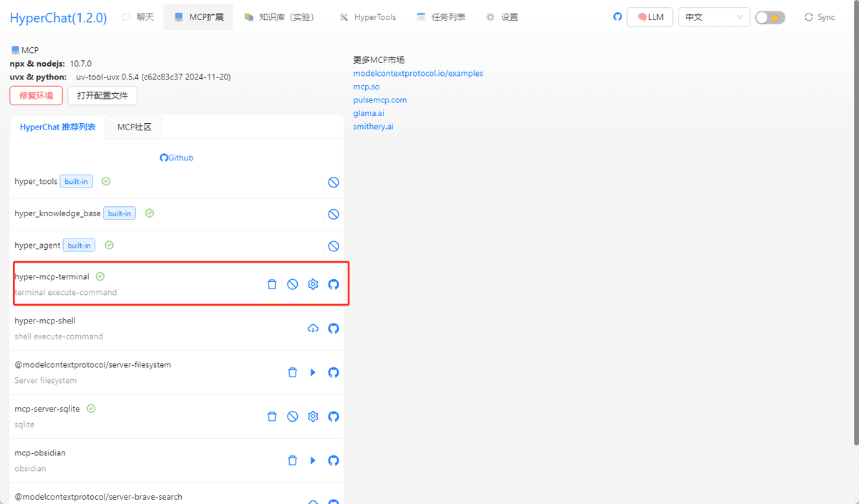Click the hyper_tools entry name
859x504 pixels.
point(36,182)
